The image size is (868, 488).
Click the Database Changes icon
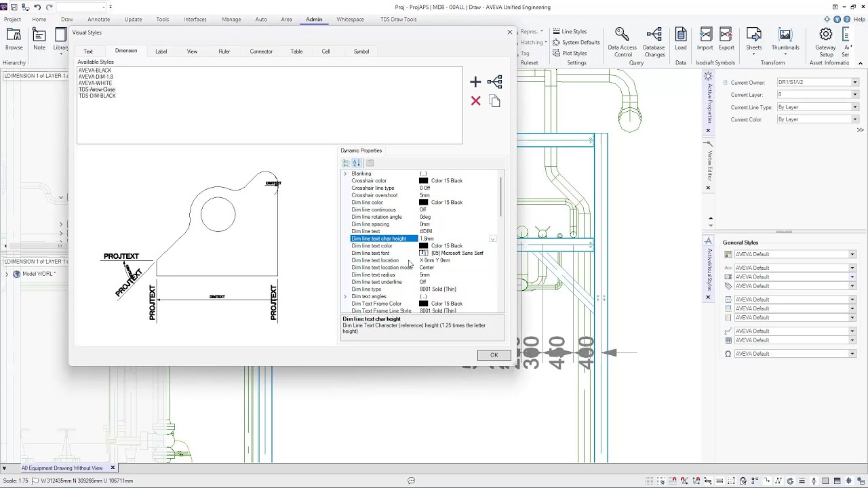(x=654, y=41)
